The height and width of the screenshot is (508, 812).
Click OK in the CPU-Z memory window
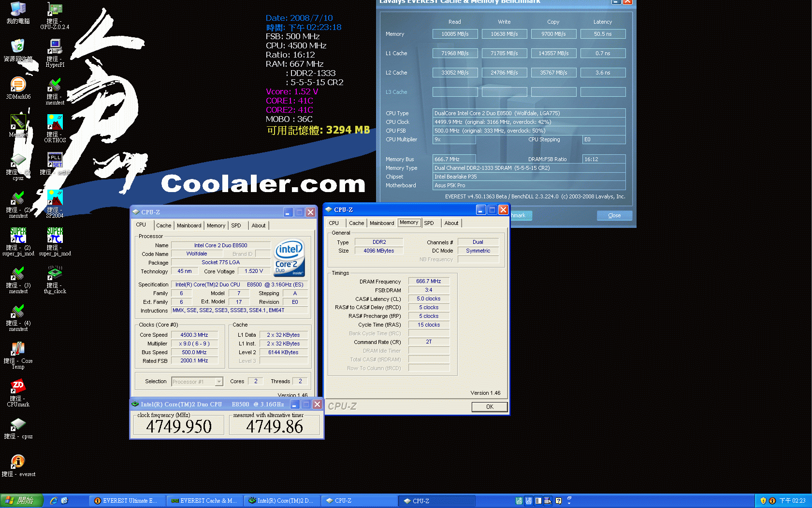point(490,407)
